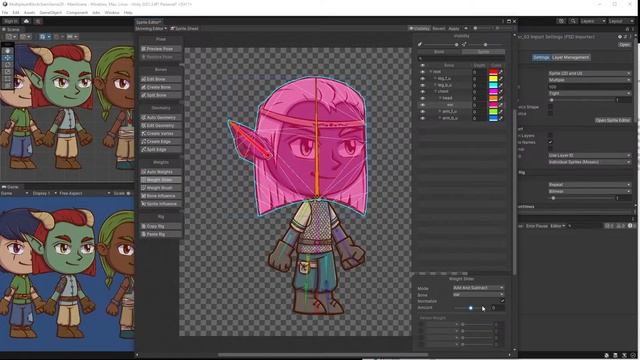Open the Tight mesh type dropdown

coord(589,93)
